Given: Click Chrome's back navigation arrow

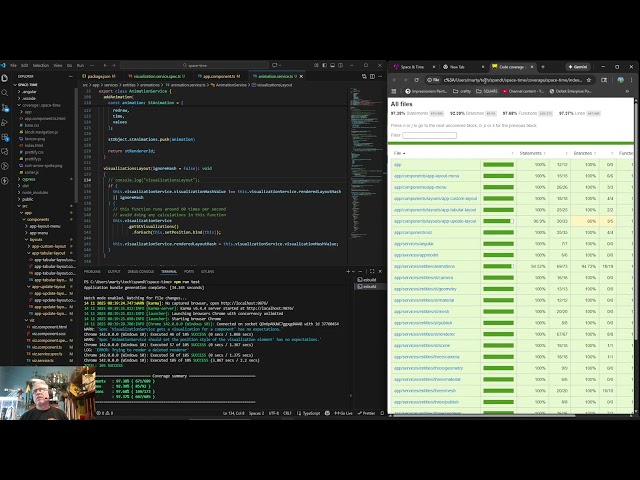Looking at the screenshot, I should click(394, 80).
